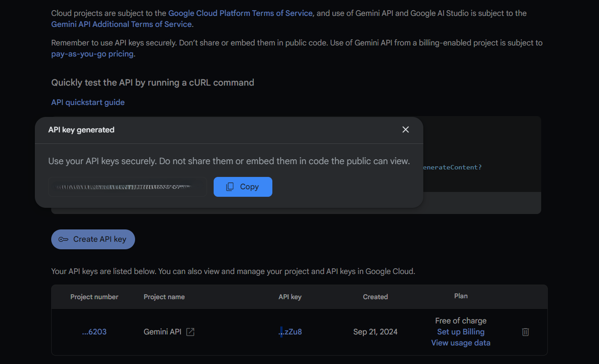Open the API quickstart guide
The image size is (599, 364).
coord(87,102)
